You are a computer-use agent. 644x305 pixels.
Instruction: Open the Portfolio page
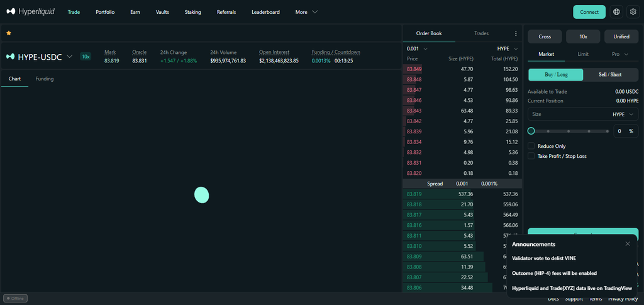[105, 13]
